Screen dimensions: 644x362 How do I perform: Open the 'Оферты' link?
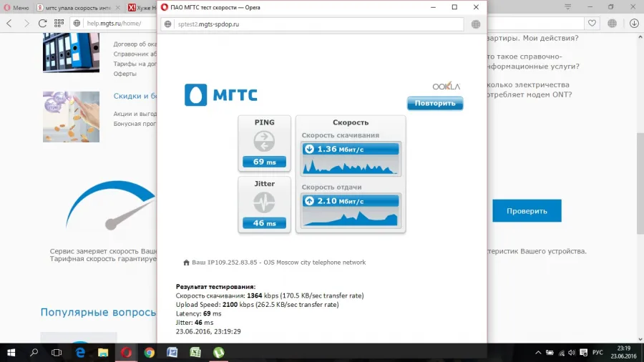(x=125, y=74)
